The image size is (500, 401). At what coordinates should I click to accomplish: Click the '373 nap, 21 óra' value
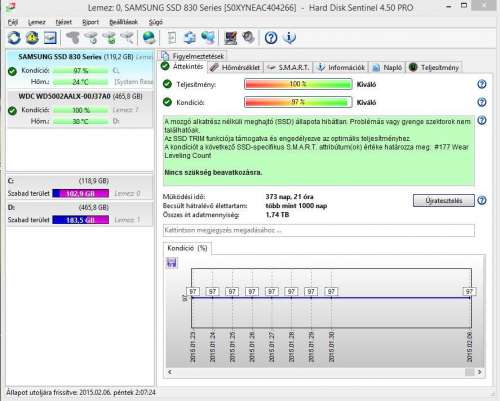289,197
